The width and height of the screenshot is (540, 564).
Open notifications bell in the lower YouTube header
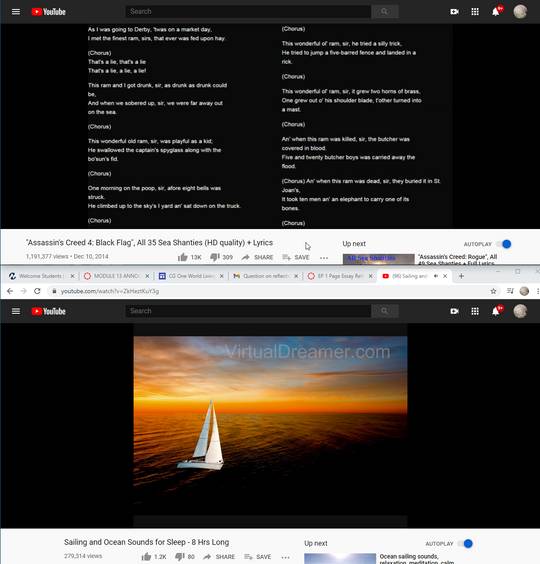[496, 311]
